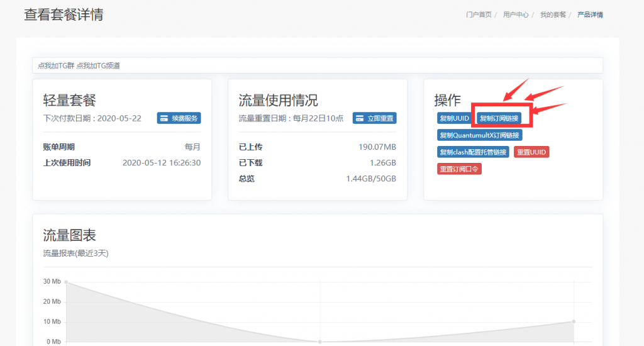This screenshot has height=346, width=644.
Task: Click 复制订阅链接 to copy the subscription link
Action: (499, 118)
